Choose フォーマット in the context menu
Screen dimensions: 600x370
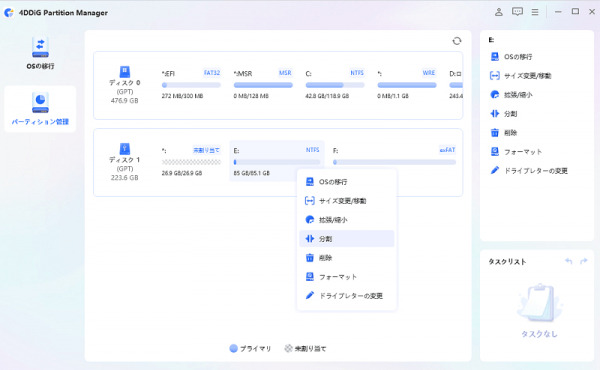pos(347,276)
